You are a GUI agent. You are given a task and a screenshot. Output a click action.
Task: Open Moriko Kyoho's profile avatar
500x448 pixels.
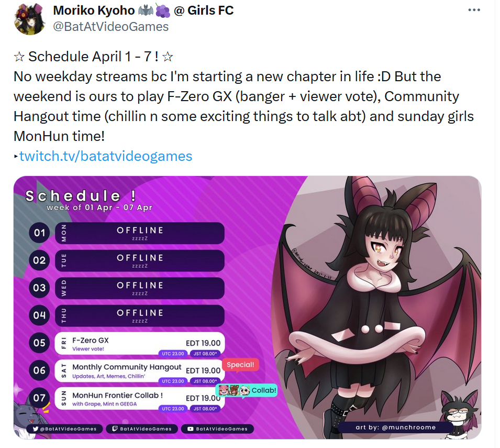[x=30, y=19]
